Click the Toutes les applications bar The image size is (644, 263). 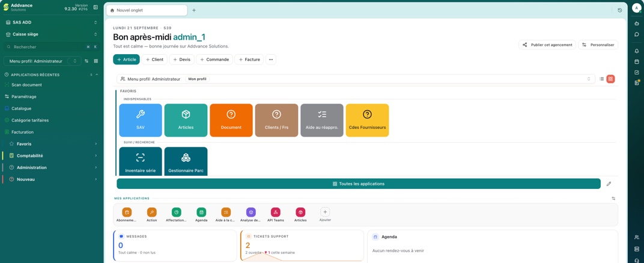pyautogui.click(x=359, y=184)
